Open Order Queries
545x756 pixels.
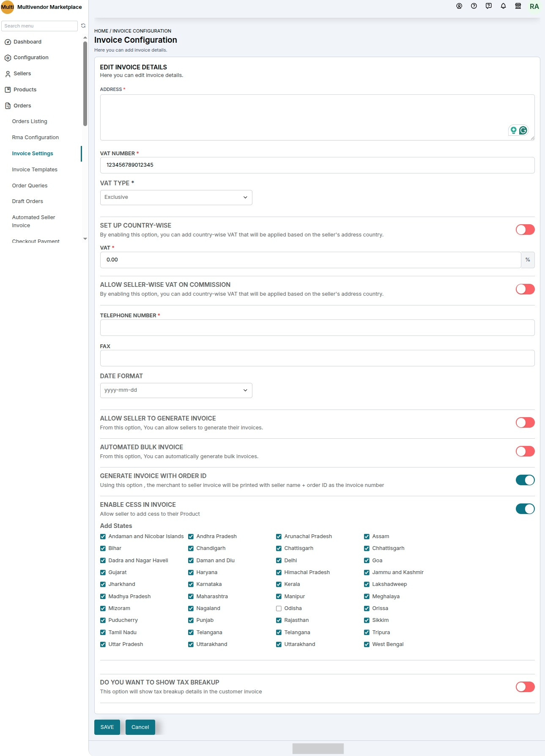coord(30,186)
